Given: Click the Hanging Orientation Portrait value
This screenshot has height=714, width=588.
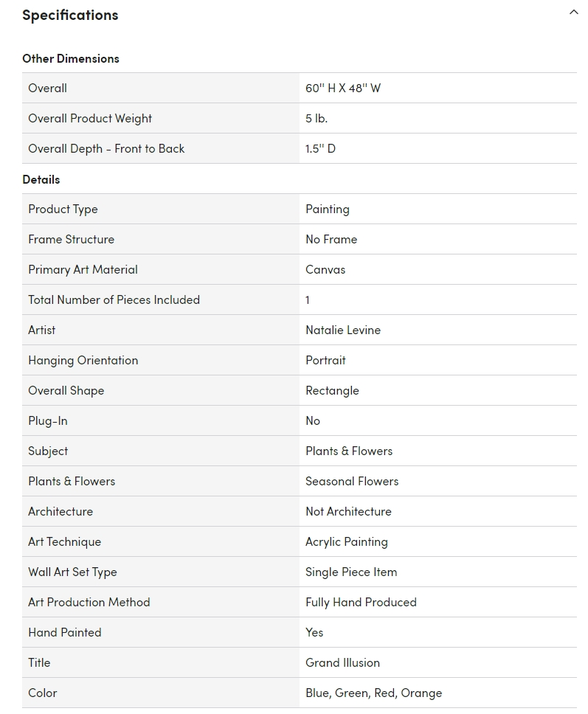Looking at the screenshot, I should pyautogui.click(x=325, y=360).
